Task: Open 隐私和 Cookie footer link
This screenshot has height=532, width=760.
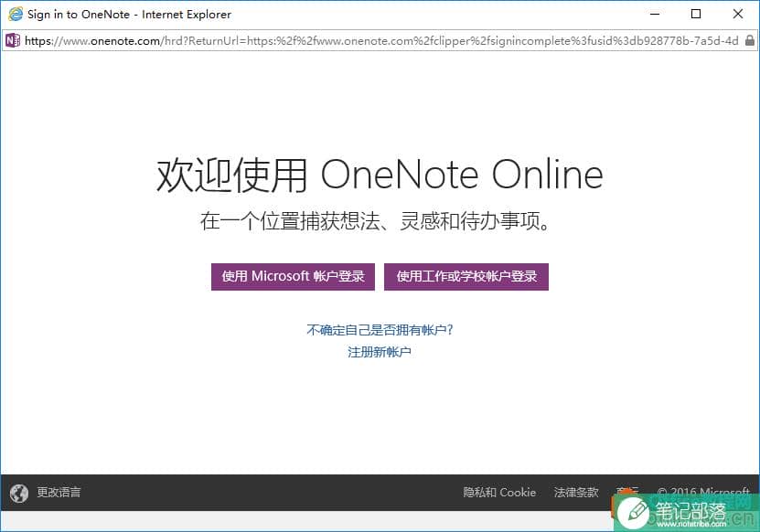Action: tap(499, 493)
